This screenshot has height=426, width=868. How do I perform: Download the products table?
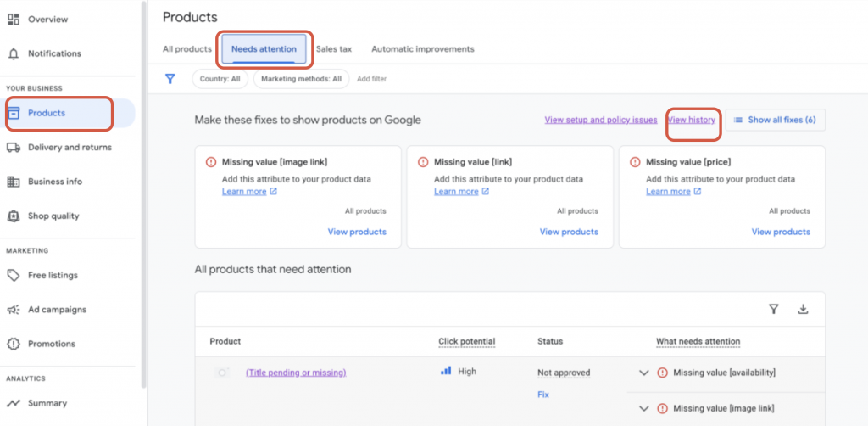point(803,310)
